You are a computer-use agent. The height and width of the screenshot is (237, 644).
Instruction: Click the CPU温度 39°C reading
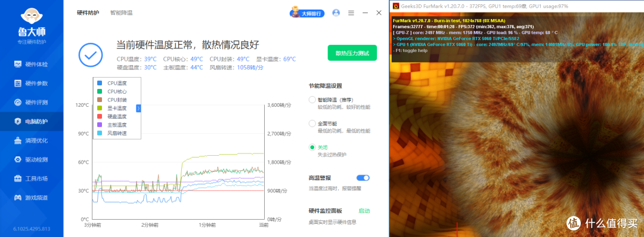pos(137,59)
